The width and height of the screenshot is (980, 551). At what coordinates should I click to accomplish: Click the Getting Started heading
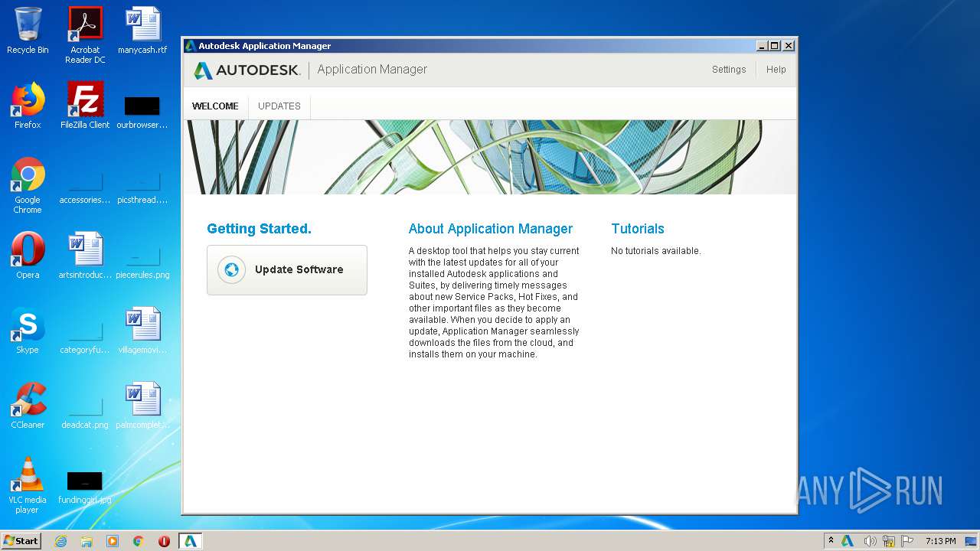click(x=259, y=229)
